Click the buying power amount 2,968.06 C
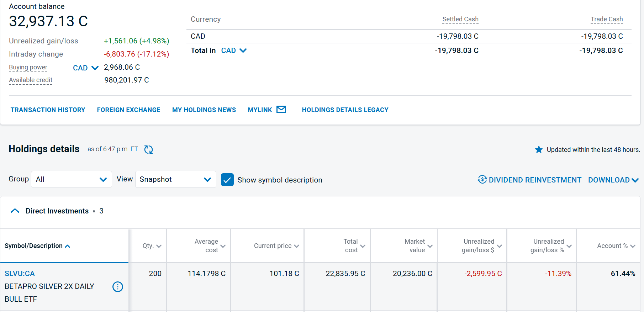644x312 pixels. [x=122, y=67]
